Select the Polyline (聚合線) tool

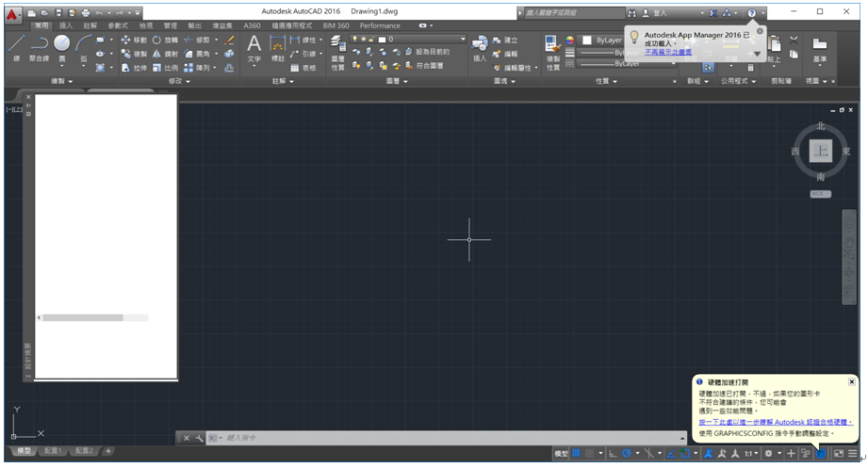39,47
